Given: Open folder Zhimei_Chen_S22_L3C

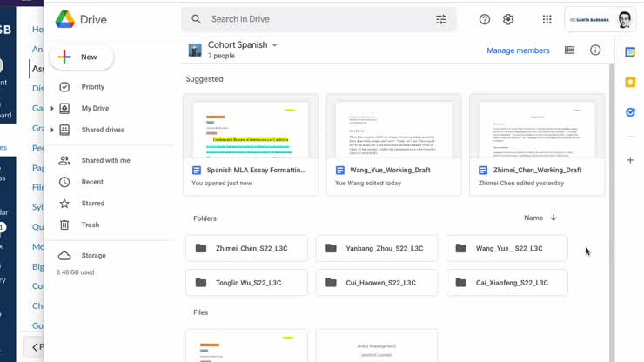Looking at the screenshot, I should (246, 248).
